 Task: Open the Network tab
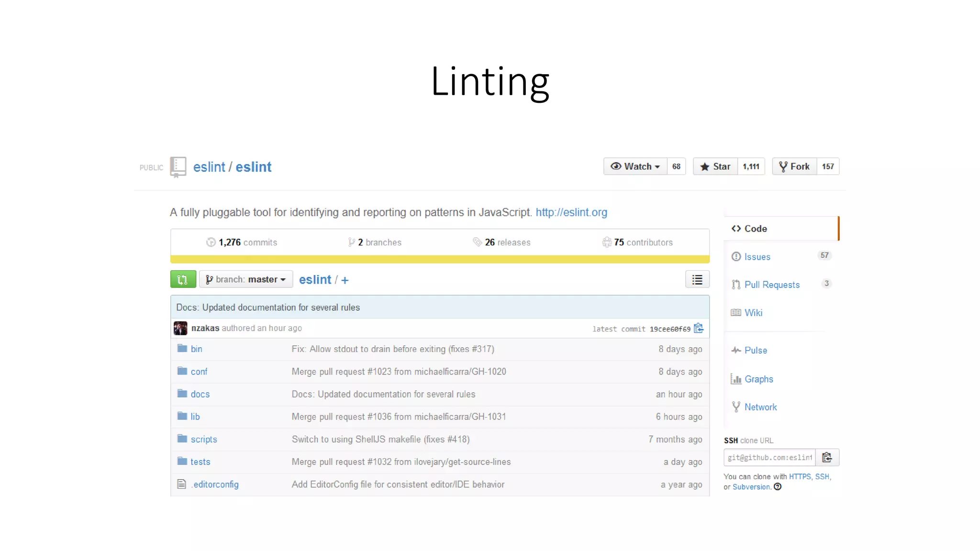click(760, 407)
